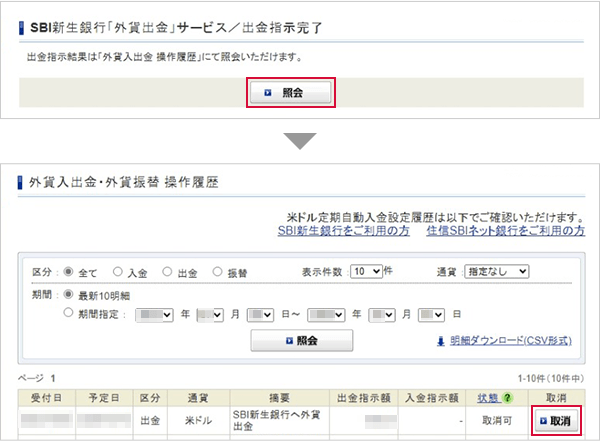
Task: Open the SBI新生銀行をご利用の方 link
Action: coord(344,231)
